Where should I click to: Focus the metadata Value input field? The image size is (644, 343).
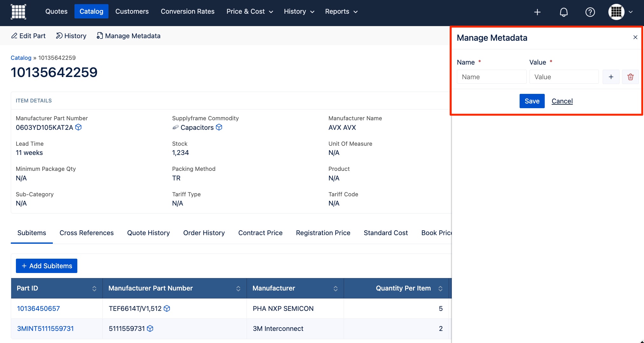click(564, 77)
